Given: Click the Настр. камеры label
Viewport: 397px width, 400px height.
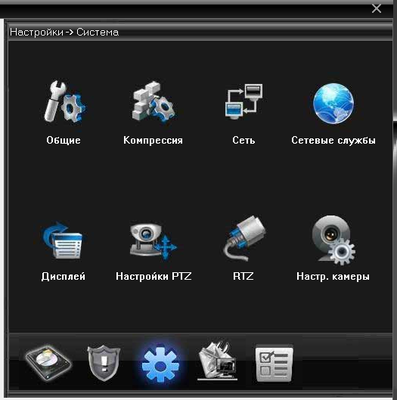Looking at the screenshot, I should (333, 276).
